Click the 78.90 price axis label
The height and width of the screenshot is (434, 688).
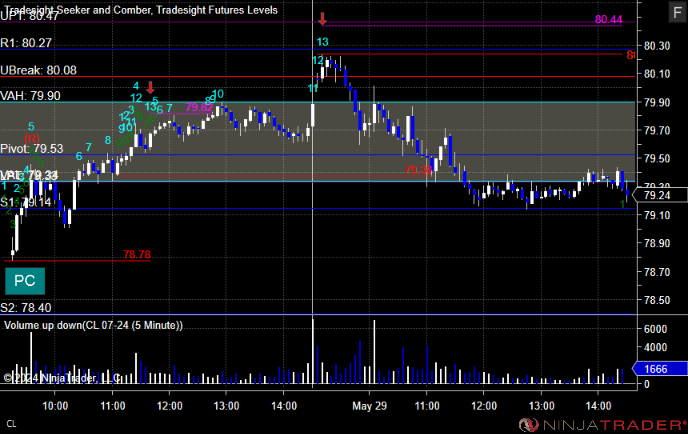coord(657,243)
